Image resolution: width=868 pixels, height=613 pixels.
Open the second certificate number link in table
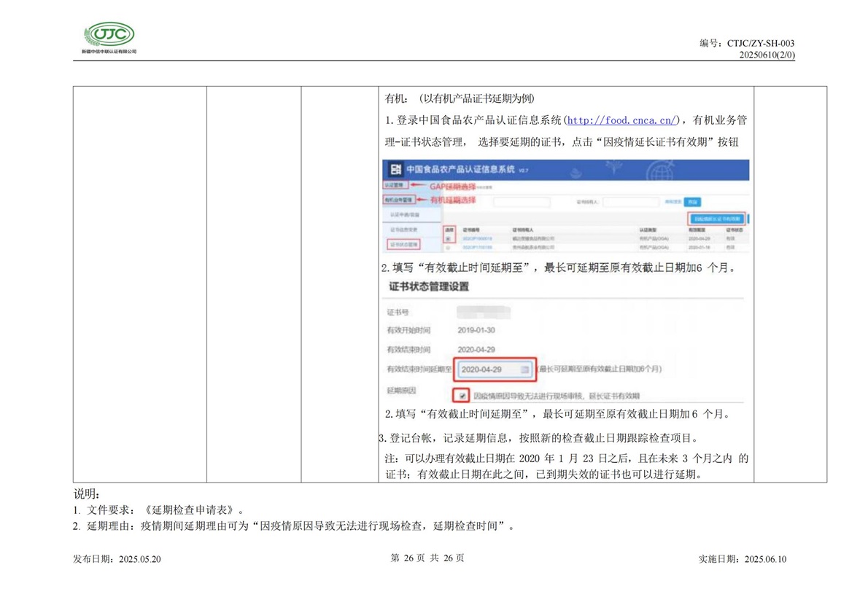point(477,247)
